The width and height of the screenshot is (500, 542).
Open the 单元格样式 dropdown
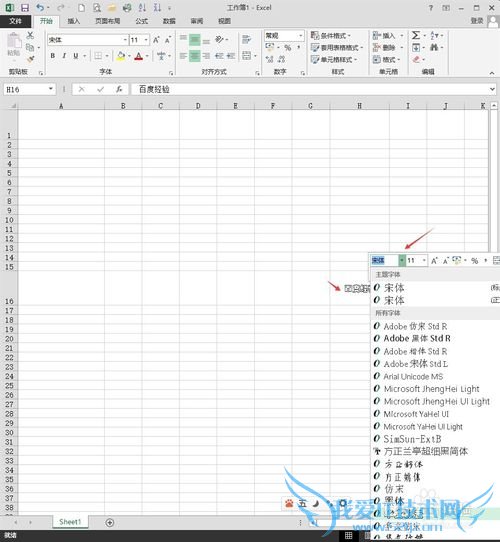(334, 59)
